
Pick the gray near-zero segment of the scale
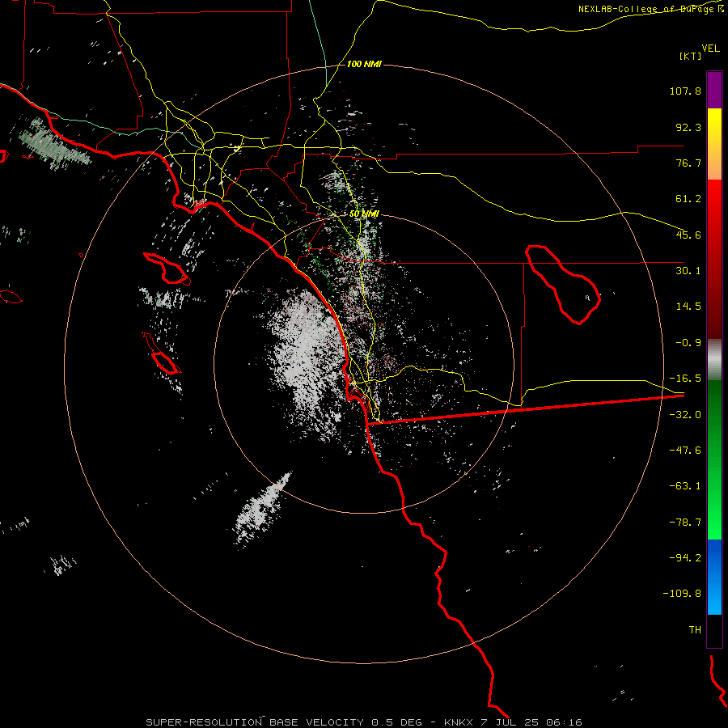[714, 360]
